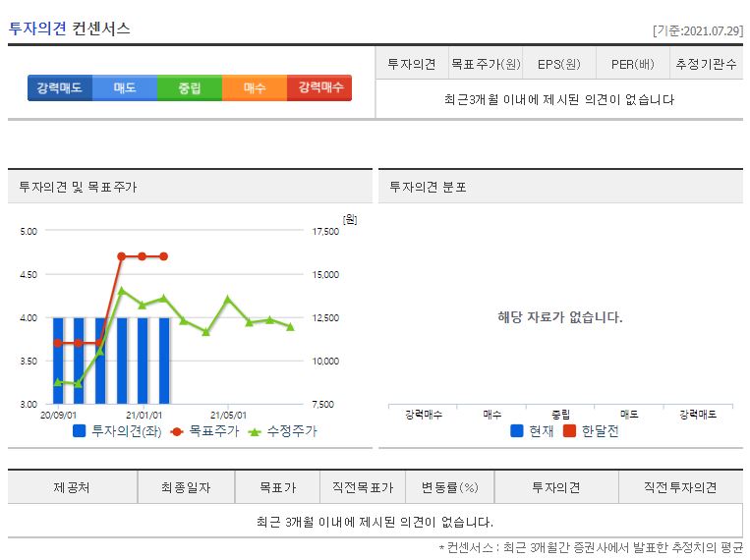
Task: Click the 변동률(%) column header
Action: (449, 487)
